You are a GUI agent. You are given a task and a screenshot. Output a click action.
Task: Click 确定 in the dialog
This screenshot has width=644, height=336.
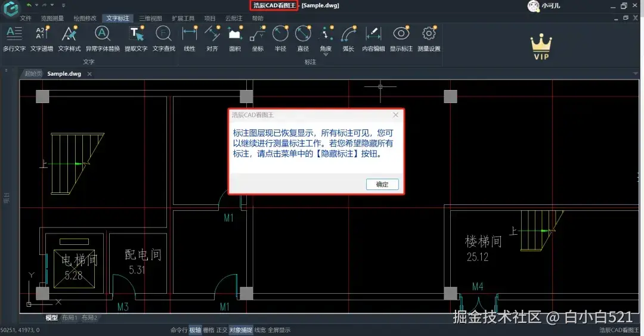click(382, 184)
